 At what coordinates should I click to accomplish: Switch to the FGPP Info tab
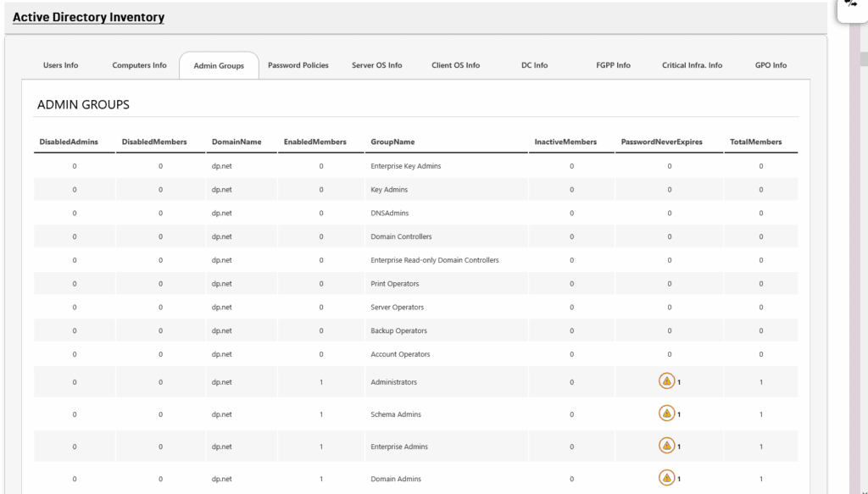[x=613, y=64]
